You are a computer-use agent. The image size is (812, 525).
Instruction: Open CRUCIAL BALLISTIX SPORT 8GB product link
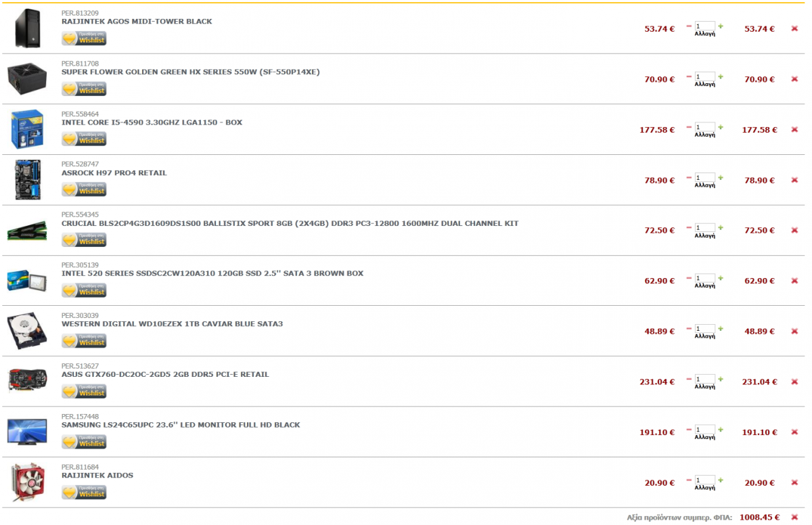[x=290, y=223]
